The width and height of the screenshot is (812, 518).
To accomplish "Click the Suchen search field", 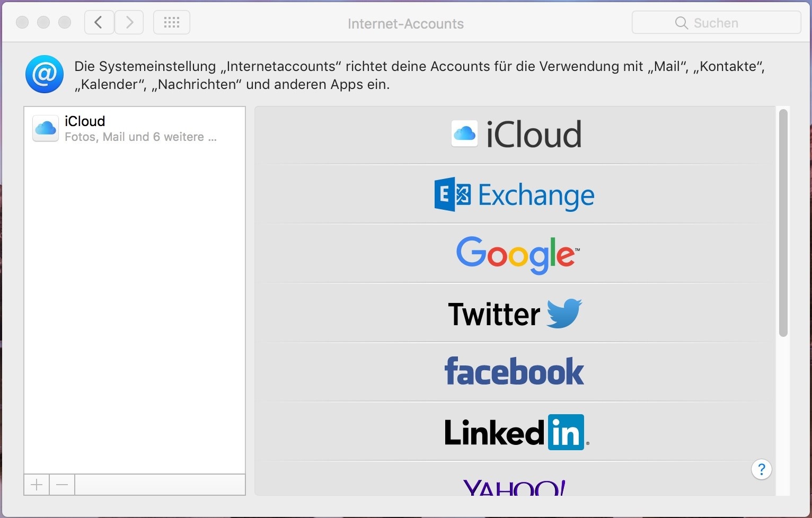I will [x=716, y=23].
